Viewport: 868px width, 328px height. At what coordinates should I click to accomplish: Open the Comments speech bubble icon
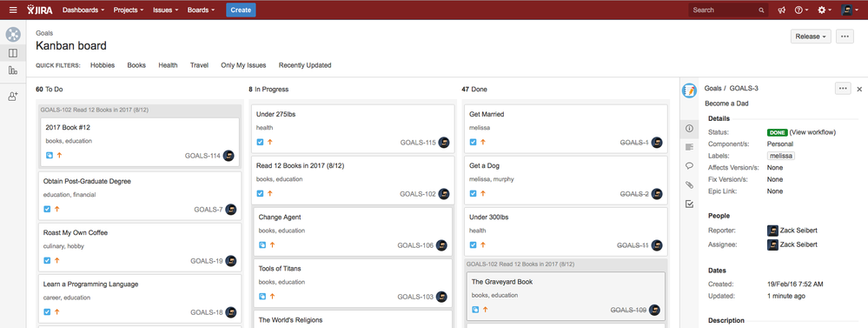(689, 165)
